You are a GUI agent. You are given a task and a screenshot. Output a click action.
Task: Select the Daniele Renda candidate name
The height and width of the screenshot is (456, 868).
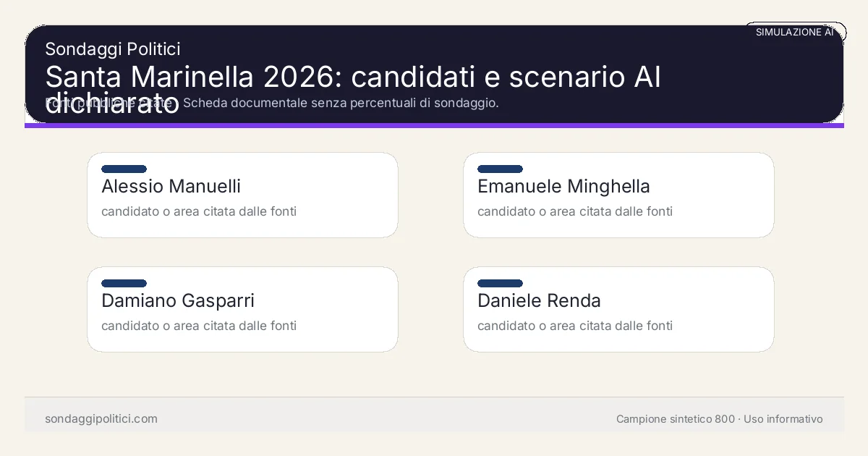[539, 301]
